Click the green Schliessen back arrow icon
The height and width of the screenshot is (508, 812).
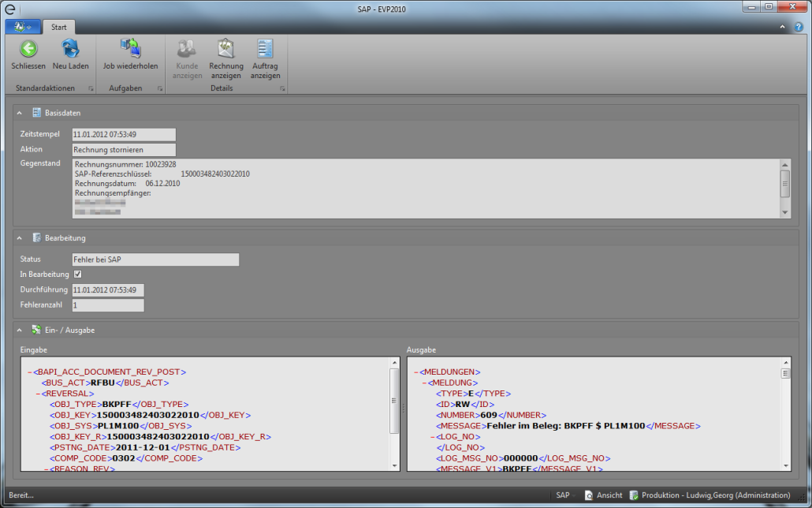click(x=28, y=48)
